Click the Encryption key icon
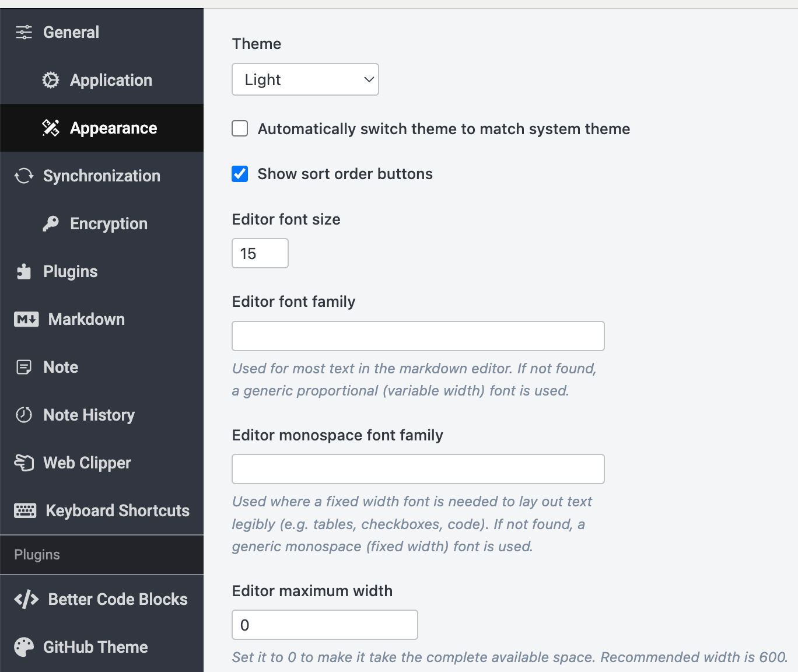 tap(51, 223)
